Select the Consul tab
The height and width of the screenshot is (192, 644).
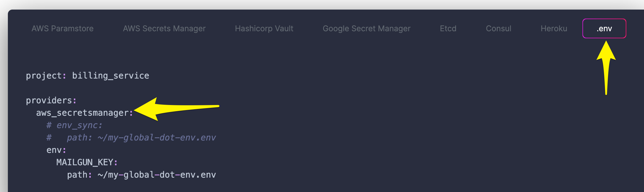[498, 28]
